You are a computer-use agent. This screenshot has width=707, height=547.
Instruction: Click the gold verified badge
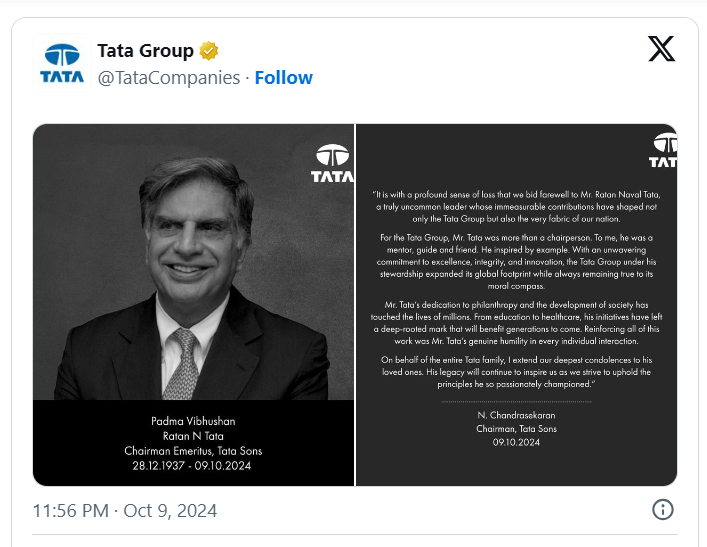[x=208, y=51]
